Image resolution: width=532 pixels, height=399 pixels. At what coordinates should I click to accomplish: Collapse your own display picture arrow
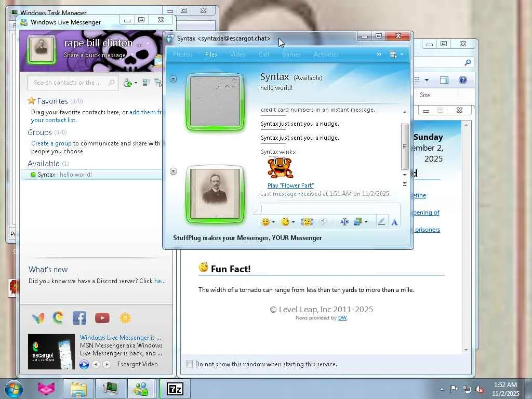pyautogui.click(x=173, y=171)
